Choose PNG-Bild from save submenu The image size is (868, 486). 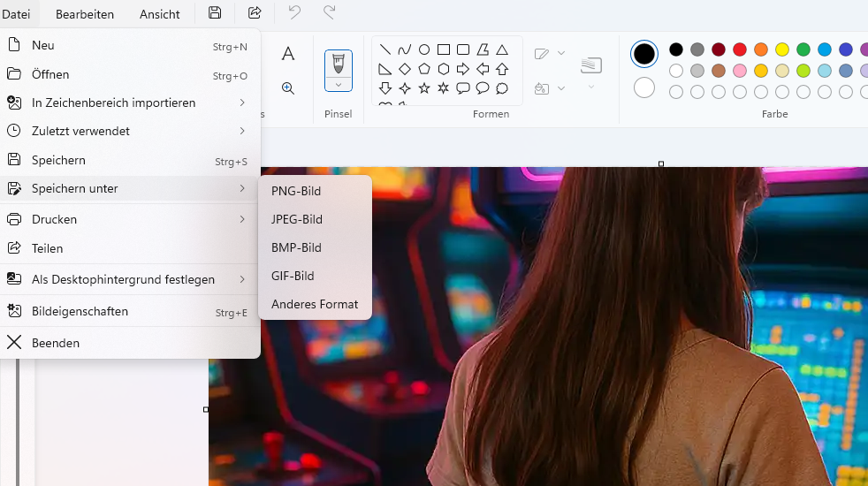coord(296,191)
